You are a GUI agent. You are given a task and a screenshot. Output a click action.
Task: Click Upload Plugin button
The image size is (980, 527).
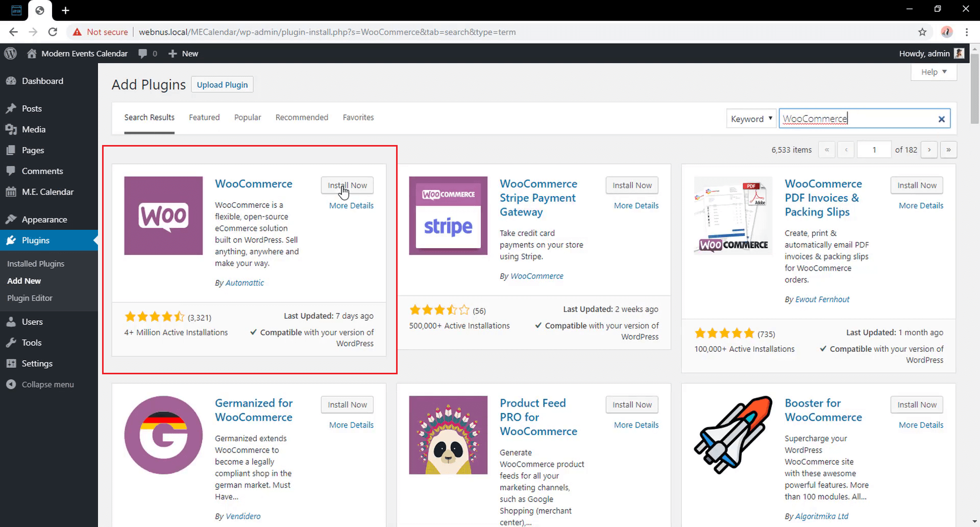click(x=222, y=85)
